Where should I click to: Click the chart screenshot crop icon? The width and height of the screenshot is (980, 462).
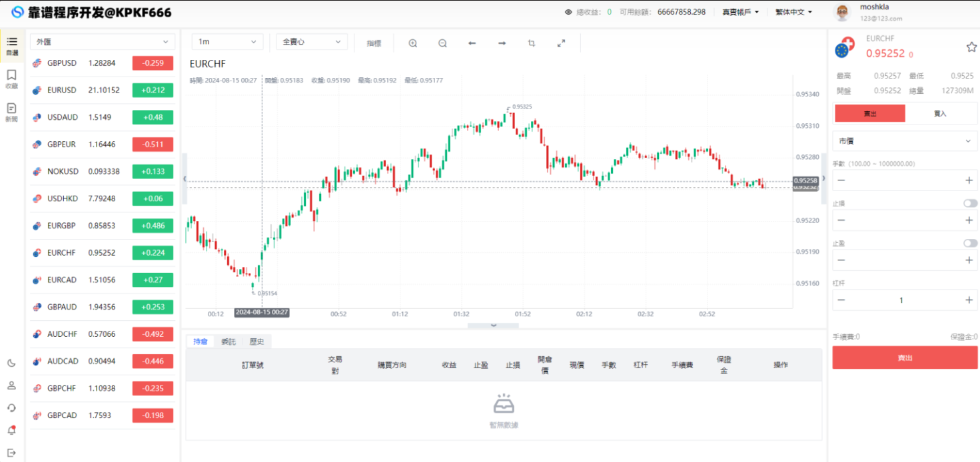click(x=532, y=43)
